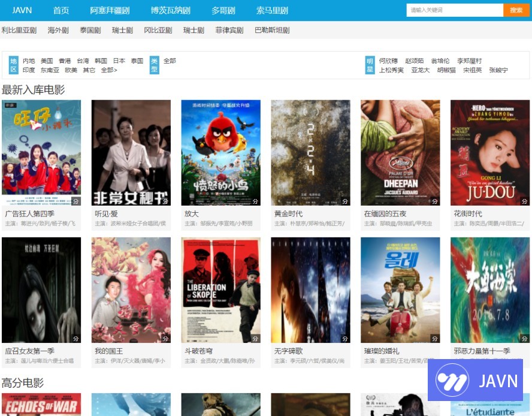The height and width of the screenshot is (416, 532).
Task: Open the horror poster for 应召女友第一季
Action: pos(41,290)
